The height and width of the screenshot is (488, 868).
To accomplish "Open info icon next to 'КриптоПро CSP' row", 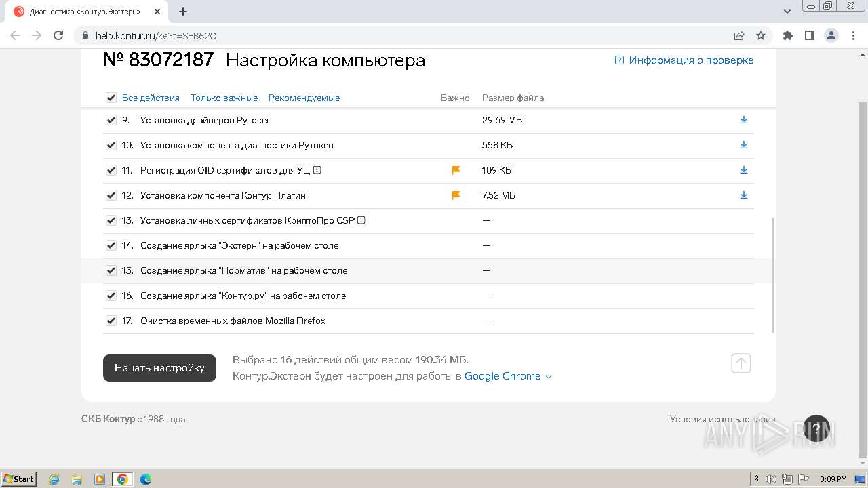I will [361, 220].
